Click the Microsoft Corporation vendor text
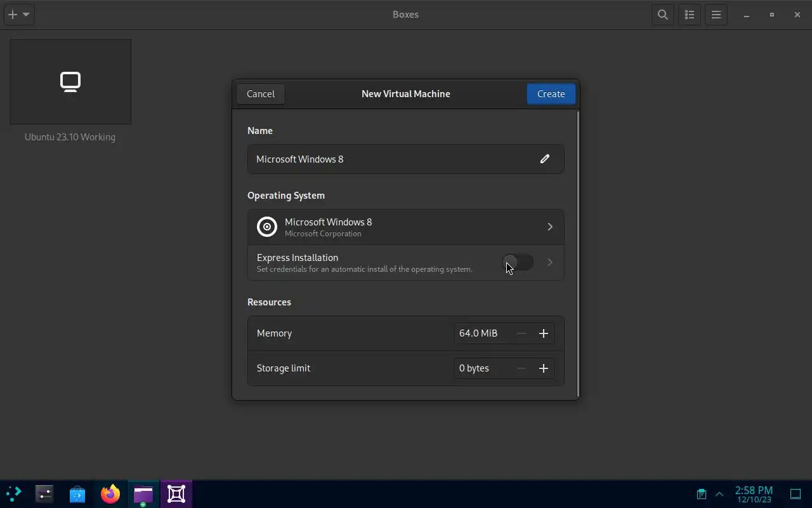This screenshot has width=812, height=508. point(323,234)
